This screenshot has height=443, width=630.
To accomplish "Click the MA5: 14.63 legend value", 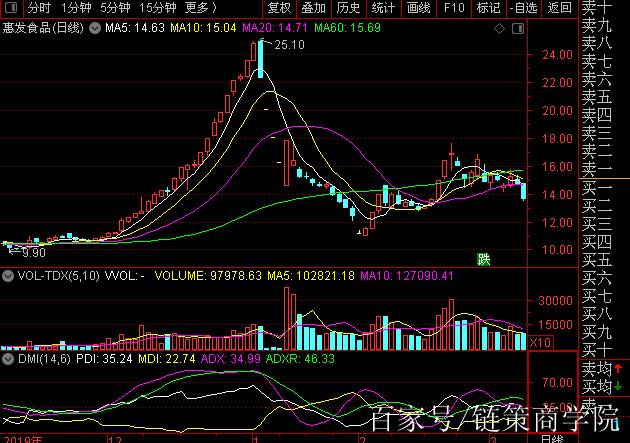I will click(x=135, y=28).
